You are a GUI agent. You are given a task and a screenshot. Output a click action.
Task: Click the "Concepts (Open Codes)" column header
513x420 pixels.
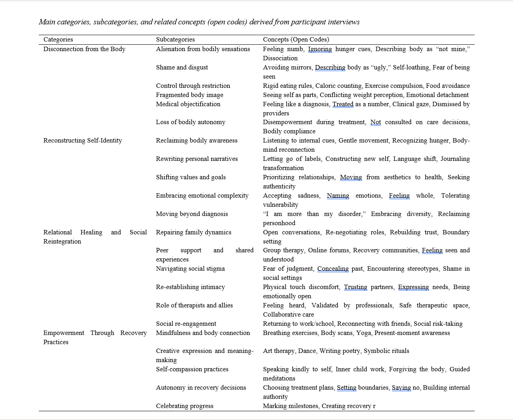[296, 40]
